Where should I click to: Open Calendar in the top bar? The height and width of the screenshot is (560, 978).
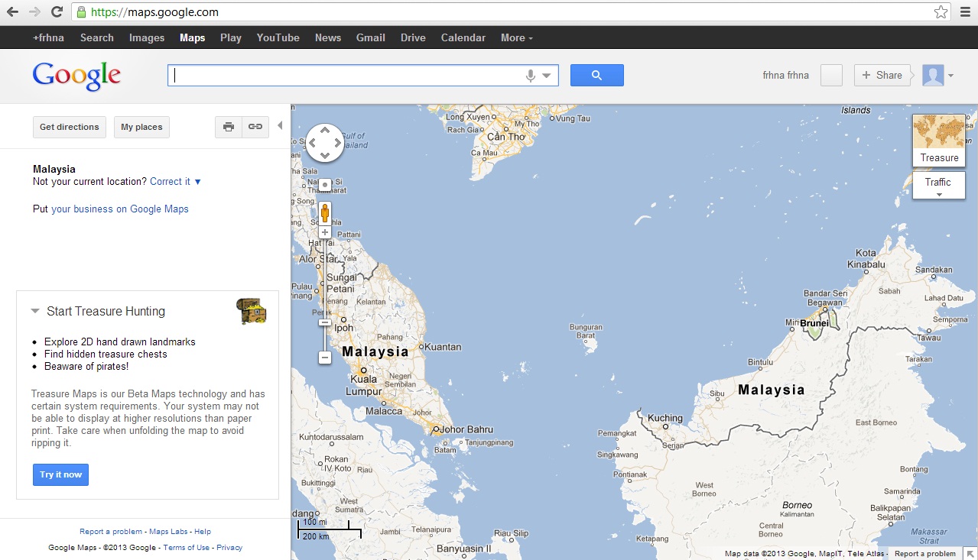tap(463, 37)
